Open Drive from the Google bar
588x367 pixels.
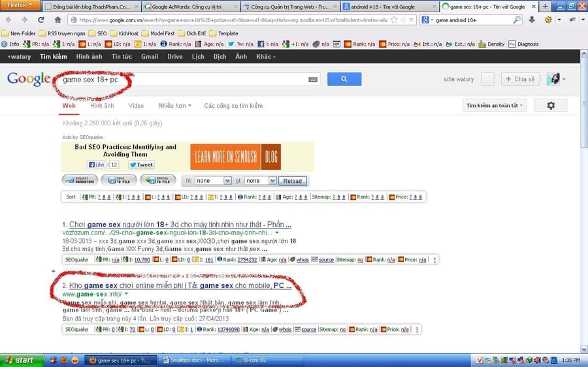174,57
